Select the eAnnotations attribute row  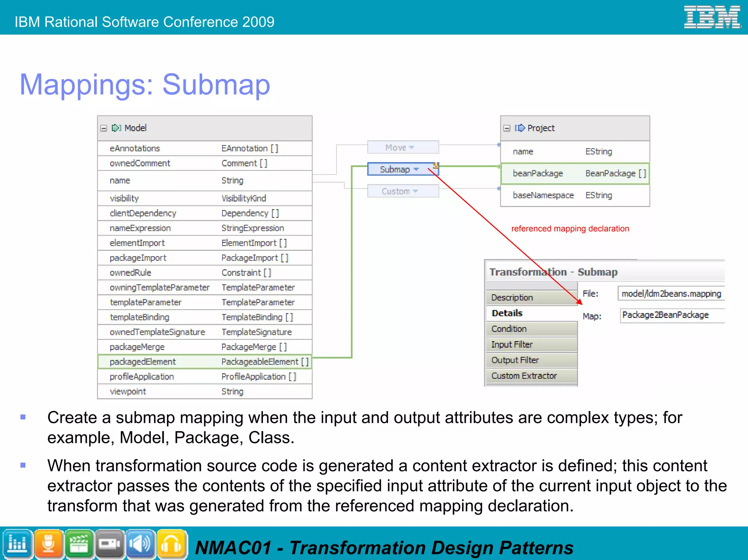205,149
